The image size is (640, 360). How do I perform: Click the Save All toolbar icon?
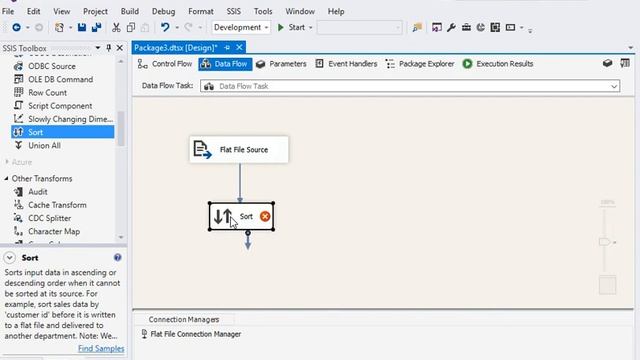97,27
